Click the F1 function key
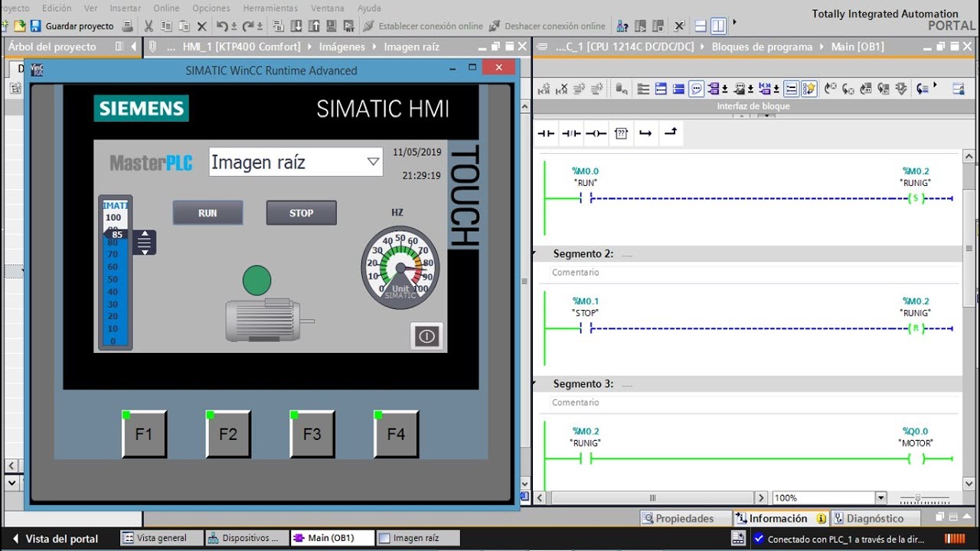This screenshot has width=980, height=551. [x=144, y=434]
